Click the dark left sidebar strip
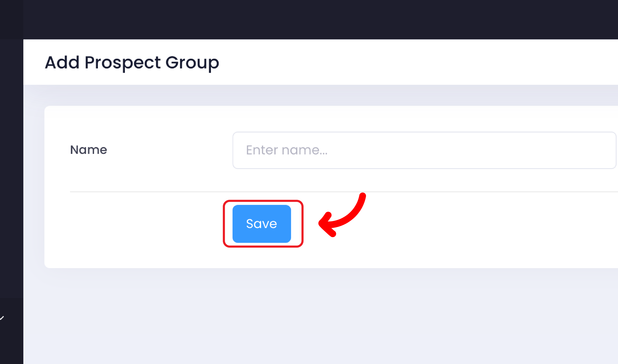This screenshot has width=618, height=364. (11, 172)
